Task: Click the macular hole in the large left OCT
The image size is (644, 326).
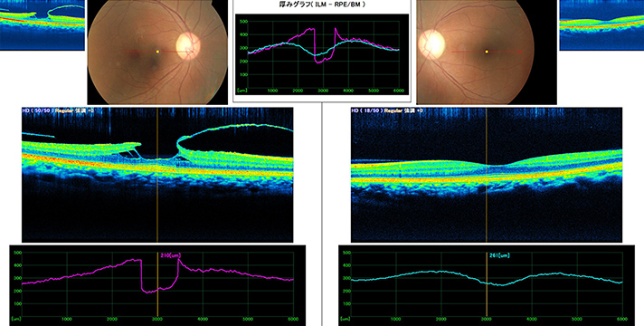Action: (158, 158)
